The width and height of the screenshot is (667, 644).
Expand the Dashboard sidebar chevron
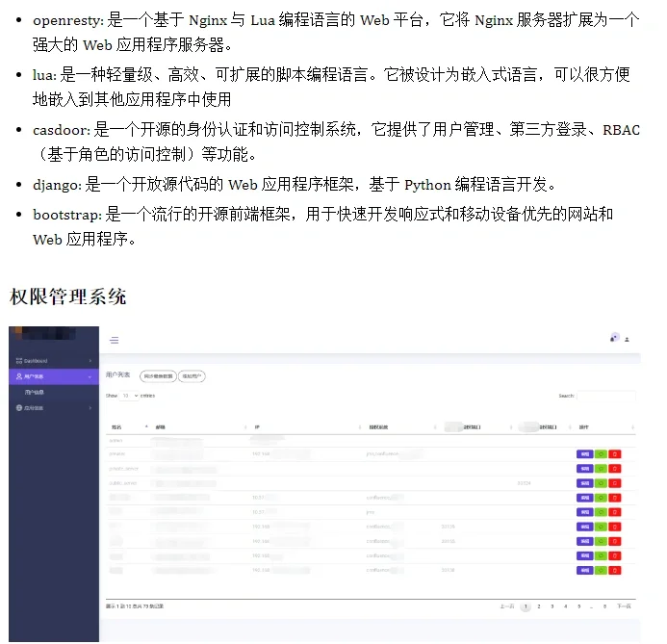90,361
